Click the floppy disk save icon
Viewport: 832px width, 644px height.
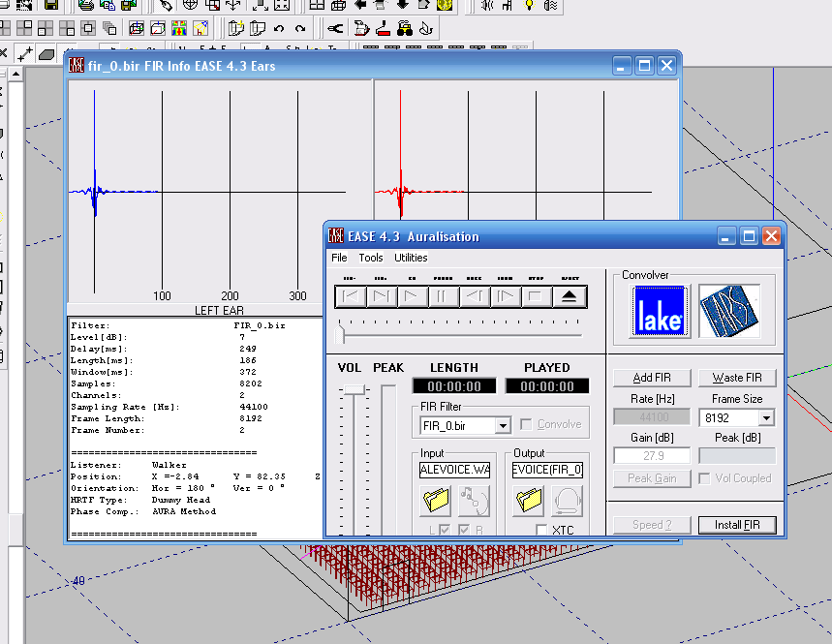[x=51, y=5]
